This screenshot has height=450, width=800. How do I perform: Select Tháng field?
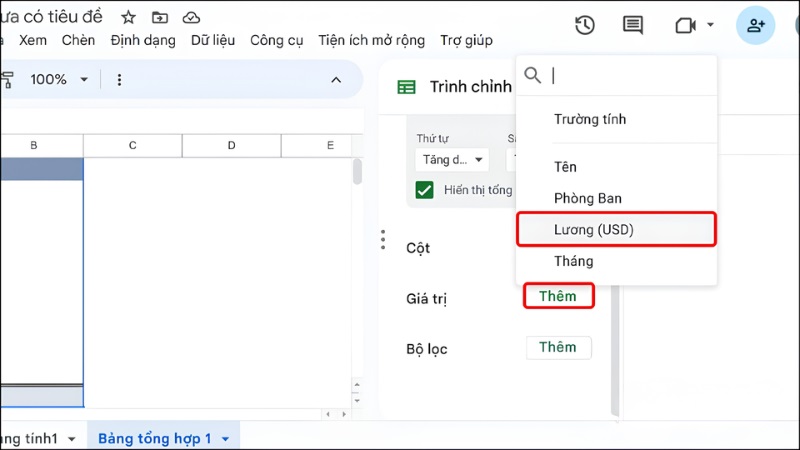[x=616, y=261]
